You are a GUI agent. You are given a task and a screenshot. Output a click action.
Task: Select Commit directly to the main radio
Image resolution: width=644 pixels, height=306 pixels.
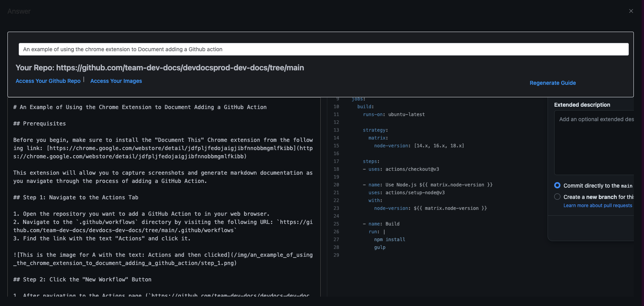(557, 185)
